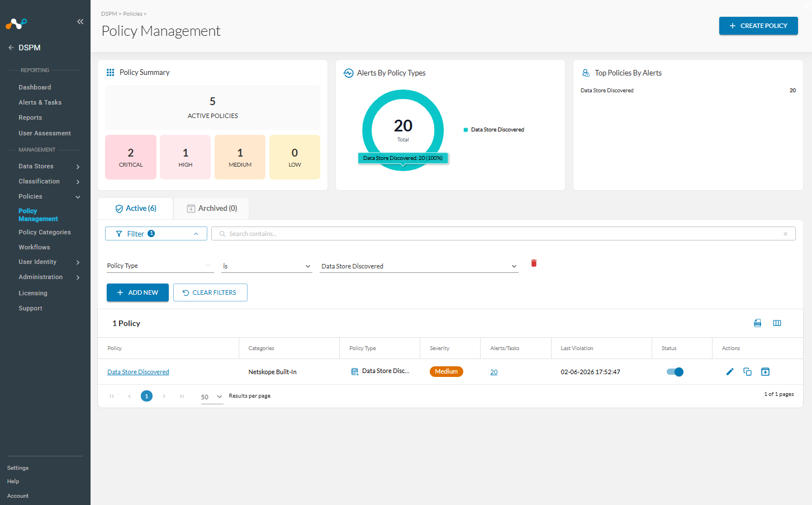812x505 pixels.
Task: Click the Clear Filters button
Action: (x=210, y=292)
